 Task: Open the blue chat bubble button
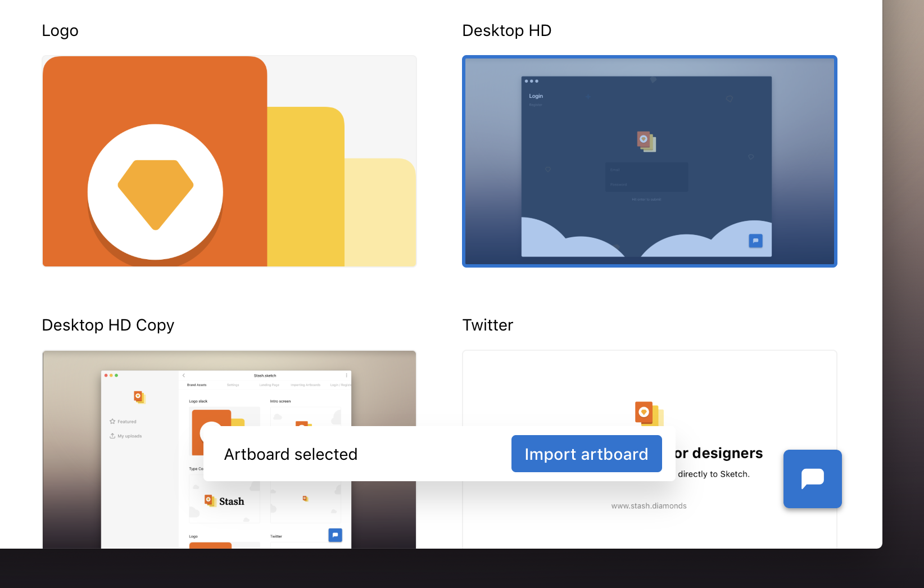(812, 479)
